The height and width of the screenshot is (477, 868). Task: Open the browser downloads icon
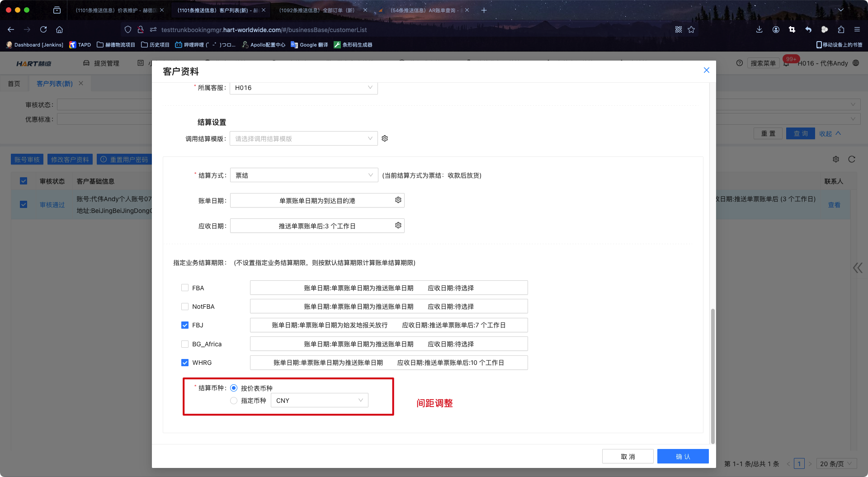coord(759,29)
